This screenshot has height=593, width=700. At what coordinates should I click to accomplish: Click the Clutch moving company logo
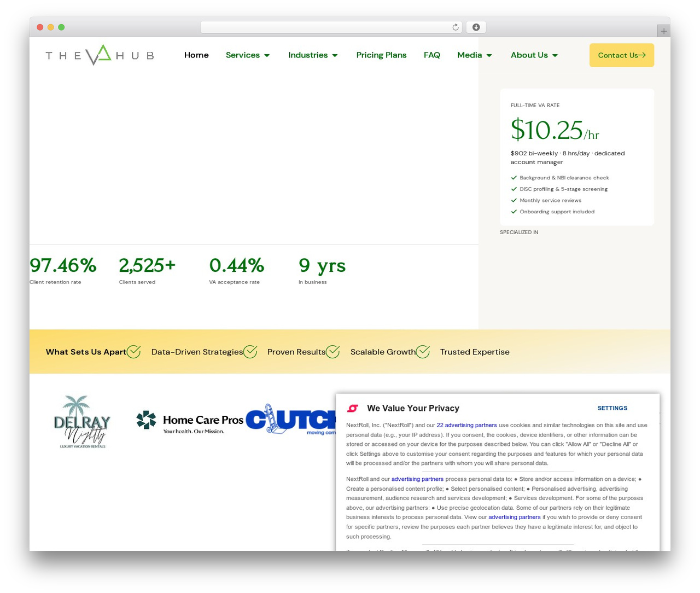(x=290, y=420)
